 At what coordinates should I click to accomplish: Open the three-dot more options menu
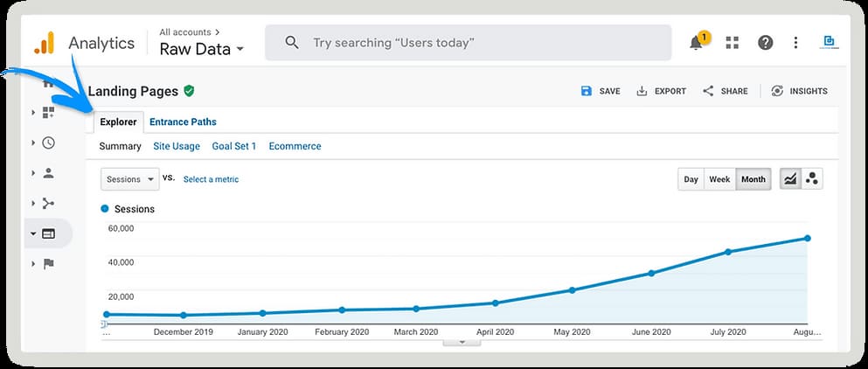[x=795, y=43]
